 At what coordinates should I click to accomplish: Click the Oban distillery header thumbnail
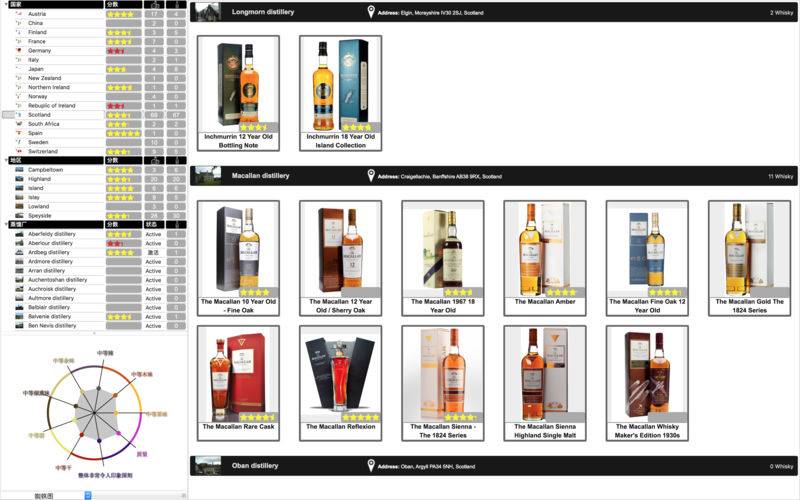pos(208,465)
